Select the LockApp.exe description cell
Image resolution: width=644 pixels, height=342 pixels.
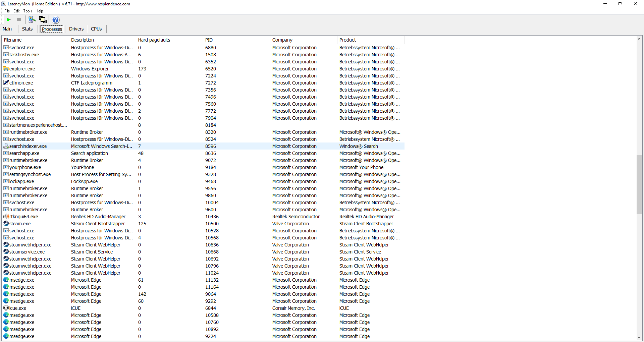pos(85,181)
